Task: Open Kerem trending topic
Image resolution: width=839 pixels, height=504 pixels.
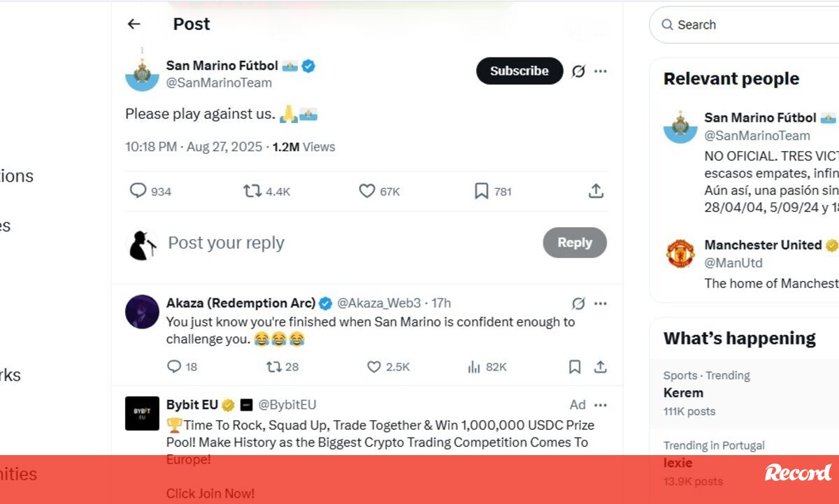Action: pos(684,393)
